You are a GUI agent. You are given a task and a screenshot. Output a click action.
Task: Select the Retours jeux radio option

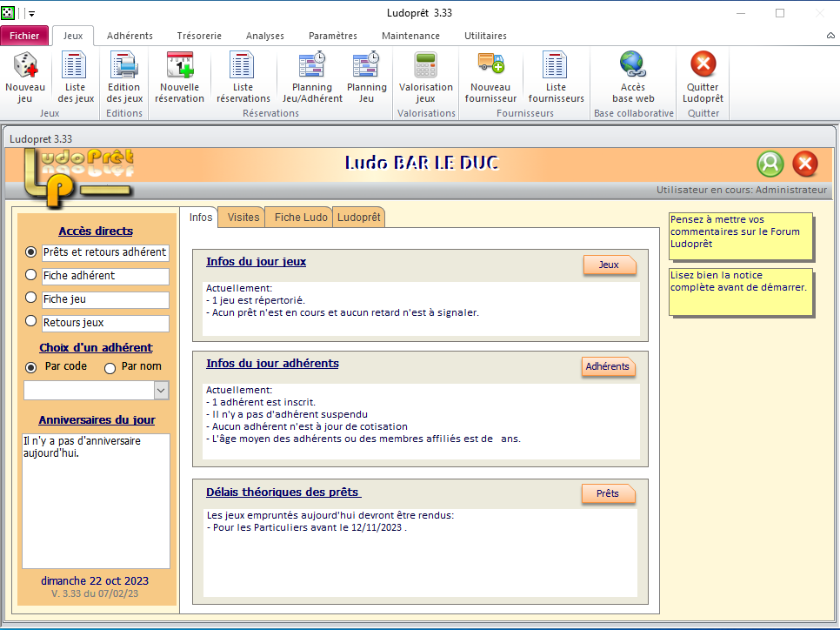[x=31, y=323]
